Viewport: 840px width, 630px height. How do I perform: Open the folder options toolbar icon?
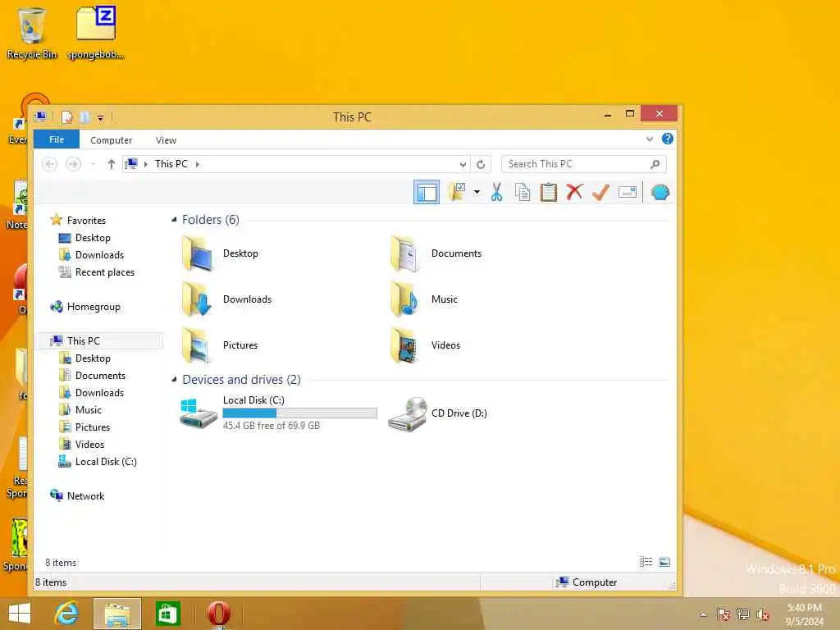[x=457, y=192]
